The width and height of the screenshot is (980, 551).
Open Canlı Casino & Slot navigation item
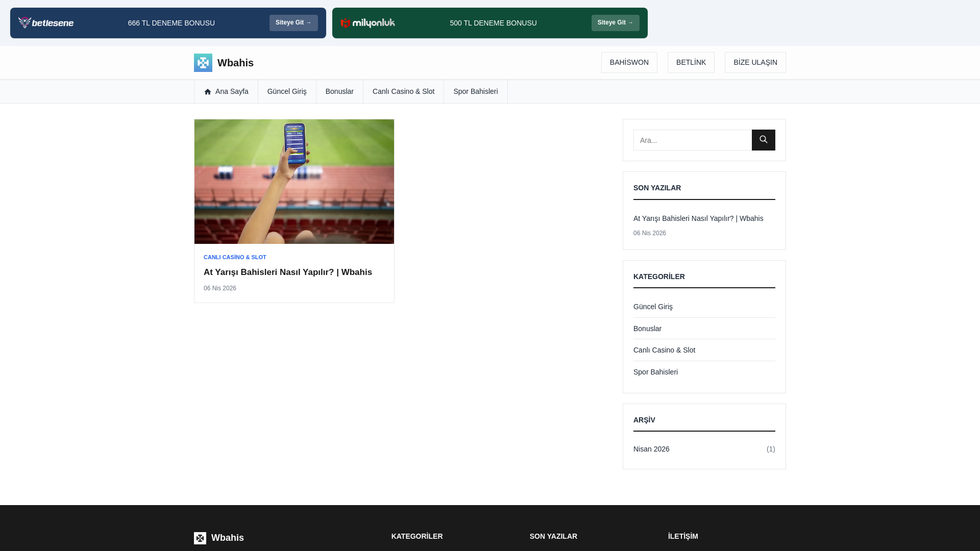tap(403, 91)
